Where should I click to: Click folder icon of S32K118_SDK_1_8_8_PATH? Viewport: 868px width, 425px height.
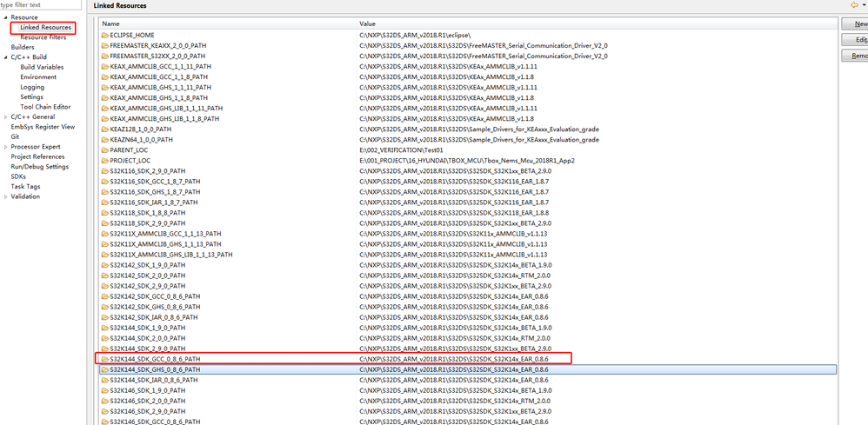[x=105, y=212]
